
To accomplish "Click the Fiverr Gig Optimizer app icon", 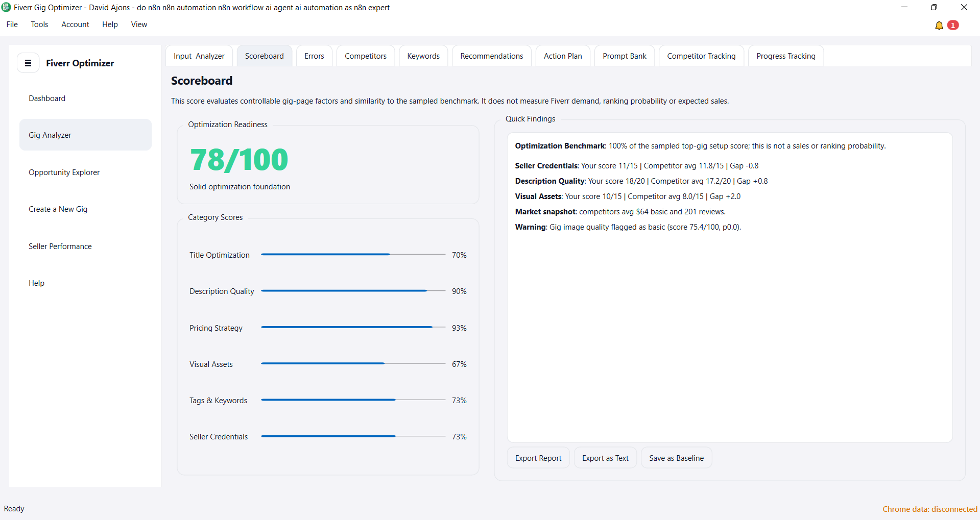I will (6, 7).
